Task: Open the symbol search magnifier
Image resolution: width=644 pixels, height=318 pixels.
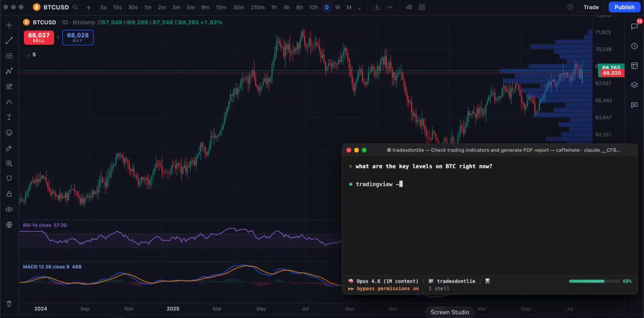Action: (x=75, y=7)
